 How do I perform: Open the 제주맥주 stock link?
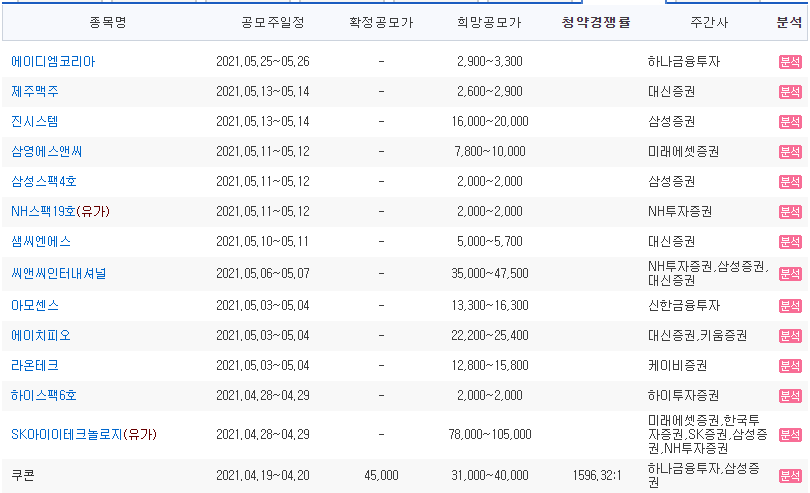pyautogui.click(x=35, y=91)
